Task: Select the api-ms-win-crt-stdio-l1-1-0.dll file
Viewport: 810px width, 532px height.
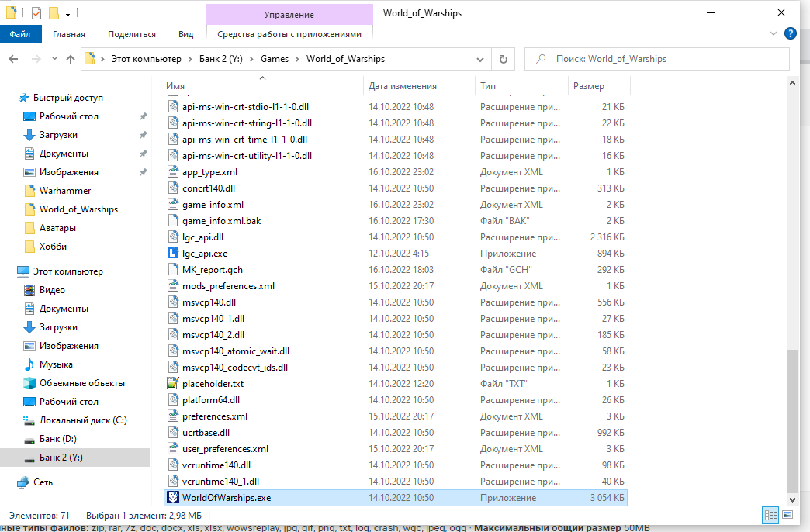Action: 245,107
